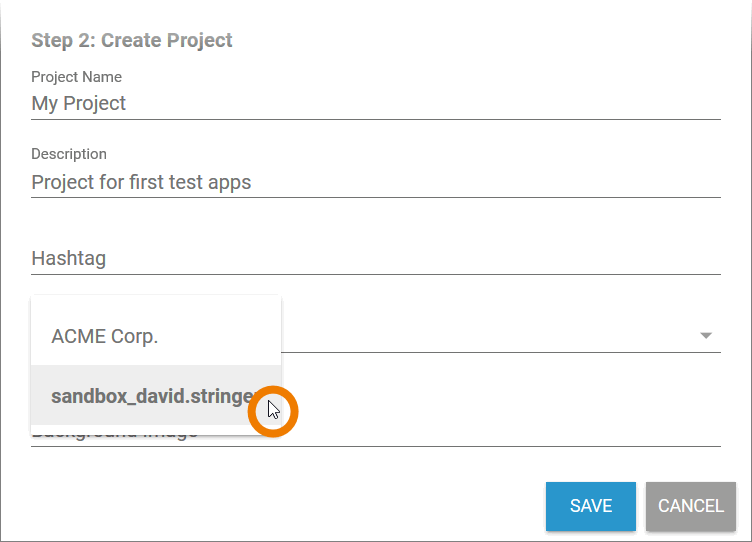
Task: Activate the empty Hashtag field
Action: (375, 259)
